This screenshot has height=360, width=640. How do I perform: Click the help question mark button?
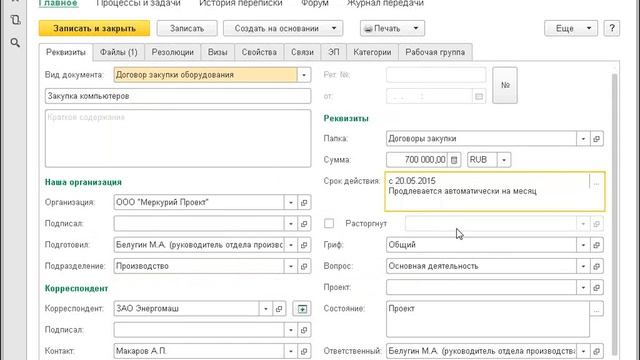click(612, 29)
